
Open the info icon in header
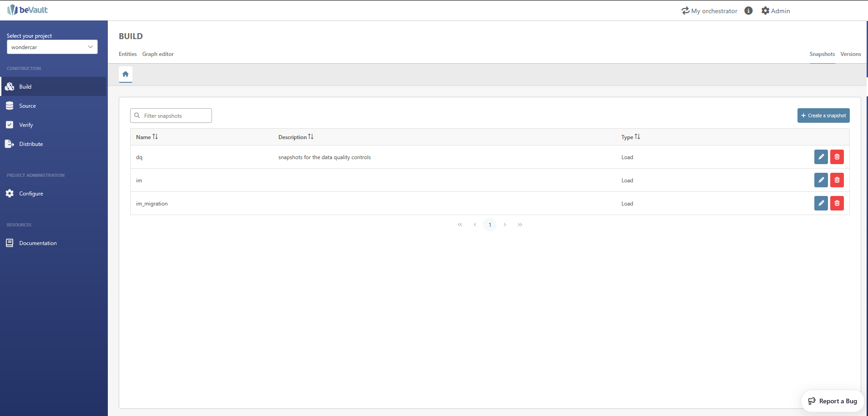click(748, 11)
